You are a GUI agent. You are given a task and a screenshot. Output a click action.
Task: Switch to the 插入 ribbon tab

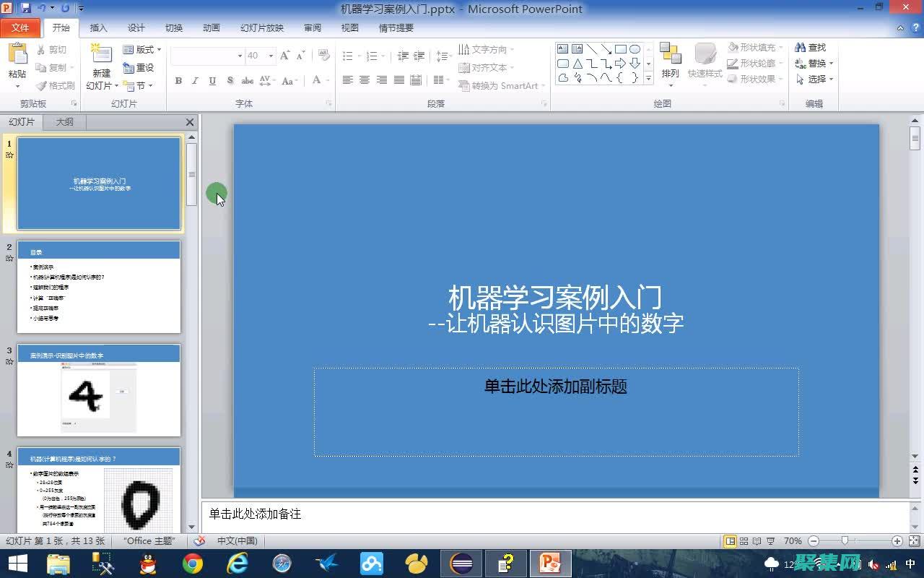pos(98,27)
